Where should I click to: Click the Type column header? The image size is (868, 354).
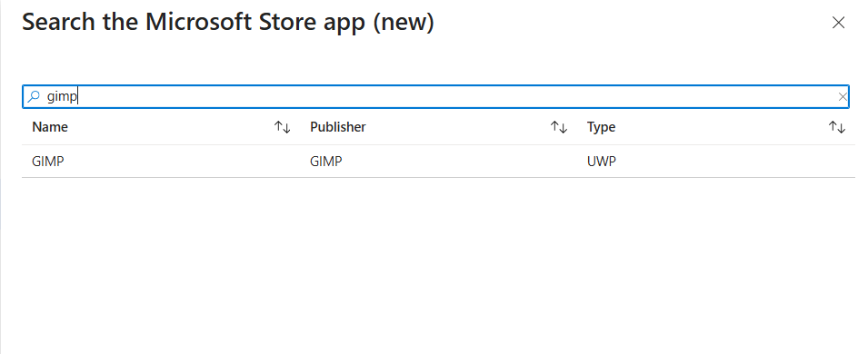click(x=601, y=127)
